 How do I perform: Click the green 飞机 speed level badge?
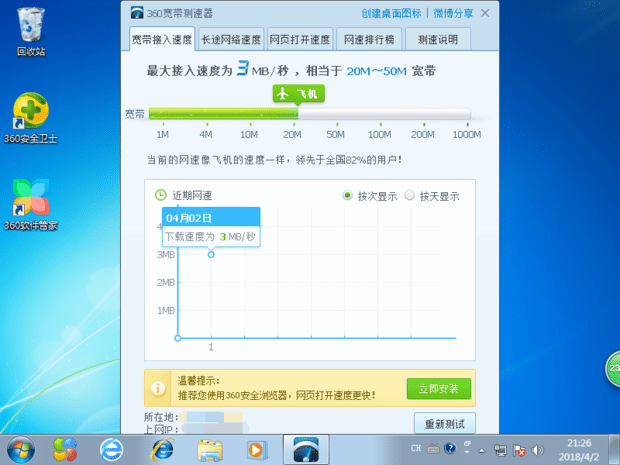[x=299, y=94]
